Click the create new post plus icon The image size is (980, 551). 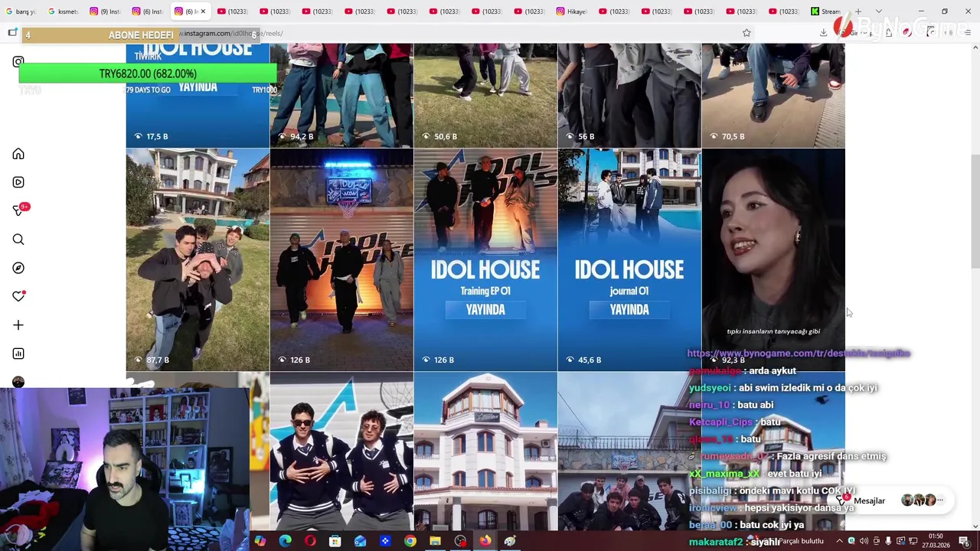click(18, 325)
